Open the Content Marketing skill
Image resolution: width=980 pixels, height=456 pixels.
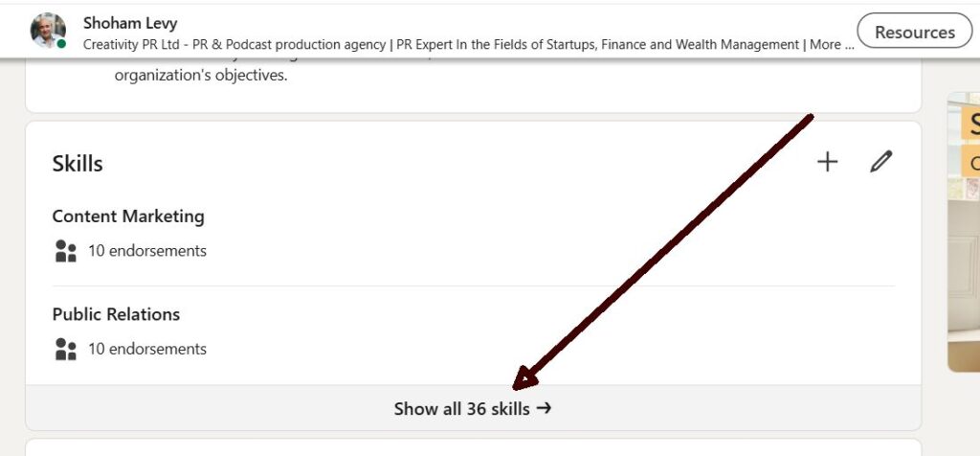[128, 217]
